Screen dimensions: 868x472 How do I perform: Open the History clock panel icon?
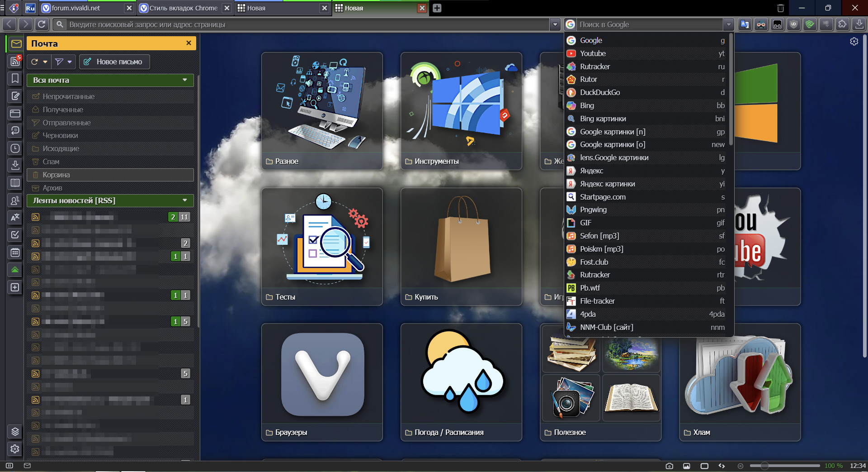[x=15, y=148]
